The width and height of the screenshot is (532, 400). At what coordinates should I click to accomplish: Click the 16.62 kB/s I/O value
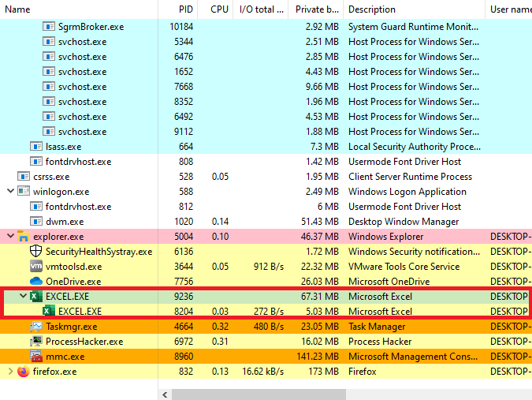point(262,372)
